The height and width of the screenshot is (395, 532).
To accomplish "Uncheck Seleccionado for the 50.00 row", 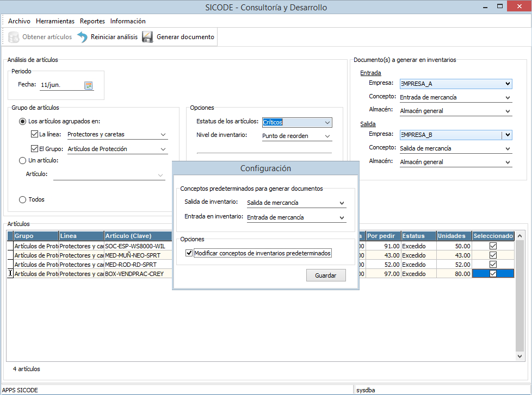I will (493, 246).
